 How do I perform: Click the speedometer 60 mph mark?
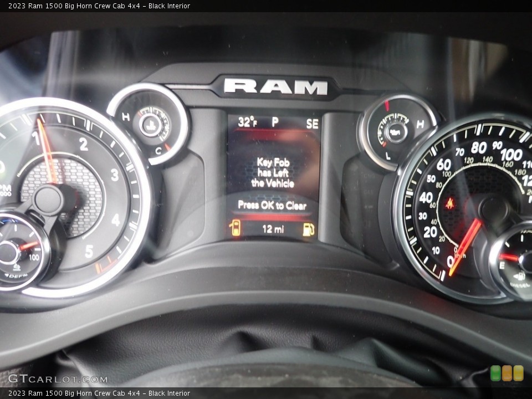(x=443, y=165)
